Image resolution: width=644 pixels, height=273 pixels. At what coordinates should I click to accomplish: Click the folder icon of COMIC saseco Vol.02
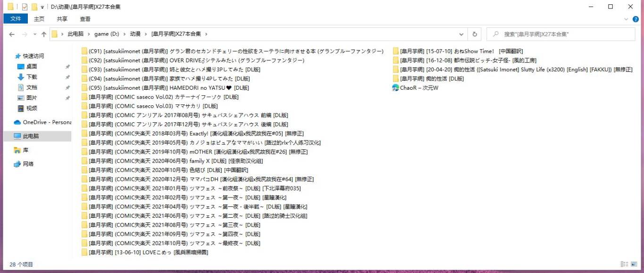tap(84, 97)
